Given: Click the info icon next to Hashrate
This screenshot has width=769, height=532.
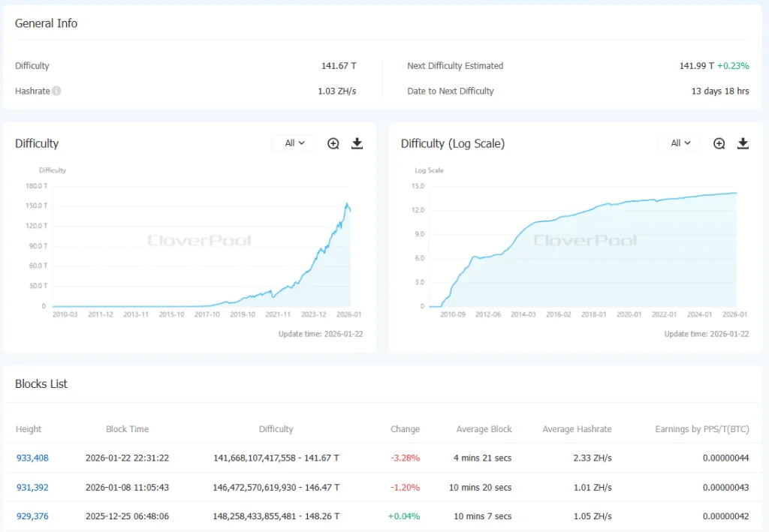Looking at the screenshot, I should [x=57, y=92].
